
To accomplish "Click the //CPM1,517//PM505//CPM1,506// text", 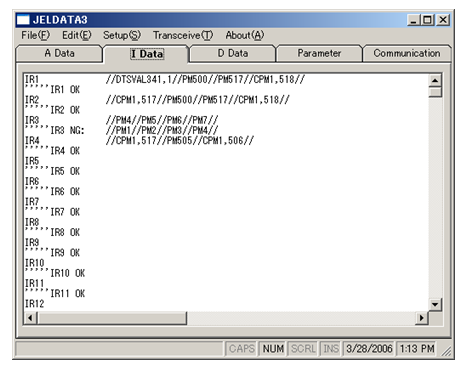I will point(180,140).
